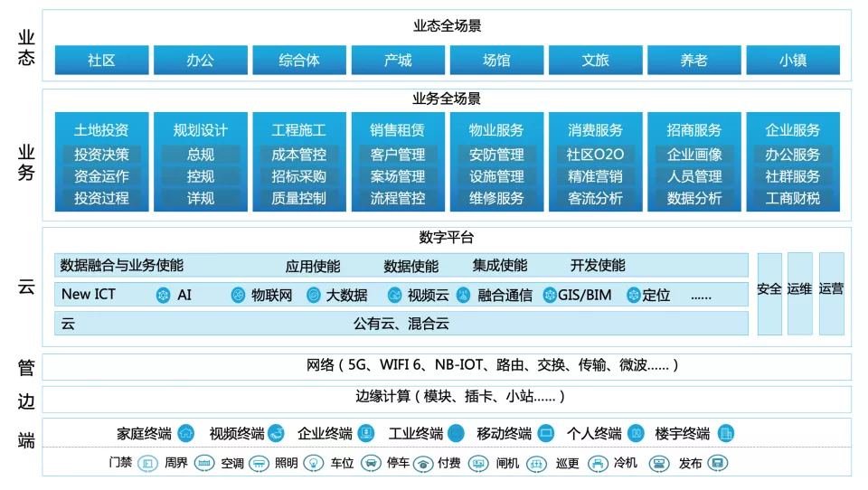Click the 边缘计算 bar
Viewport: 868px width, 490px height.
pyautogui.click(x=447, y=397)
